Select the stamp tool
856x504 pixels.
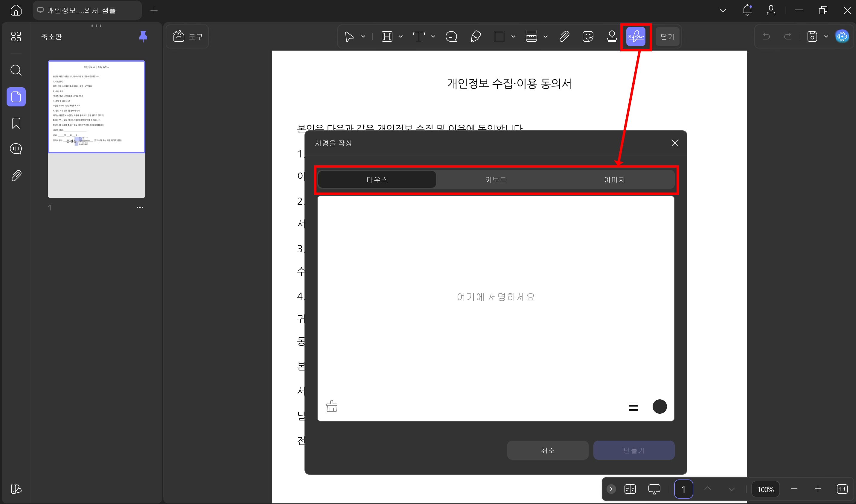pos(612,36)
